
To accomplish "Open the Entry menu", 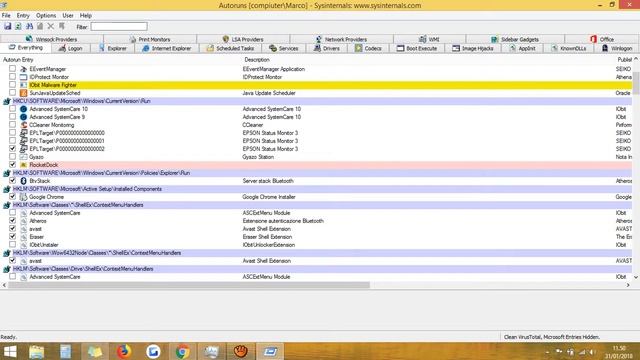I will pyautogui.click(x=23, y=16).
